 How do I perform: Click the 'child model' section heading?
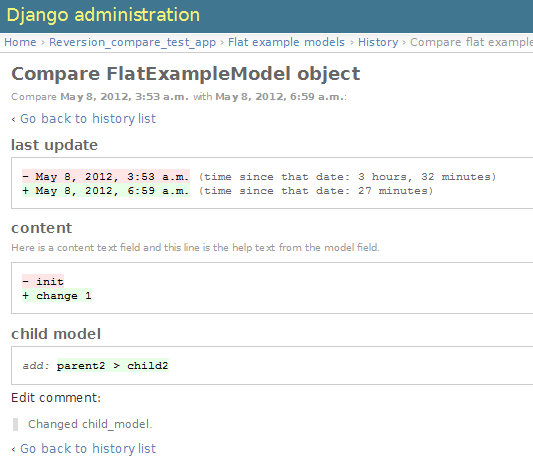(56, 334)
